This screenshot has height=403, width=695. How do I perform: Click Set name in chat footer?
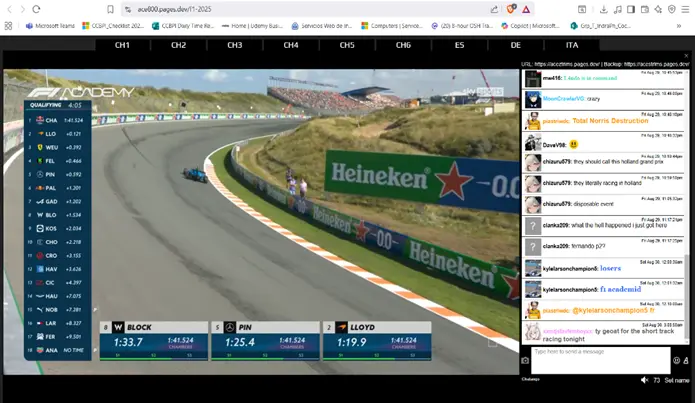coord(677,380)
